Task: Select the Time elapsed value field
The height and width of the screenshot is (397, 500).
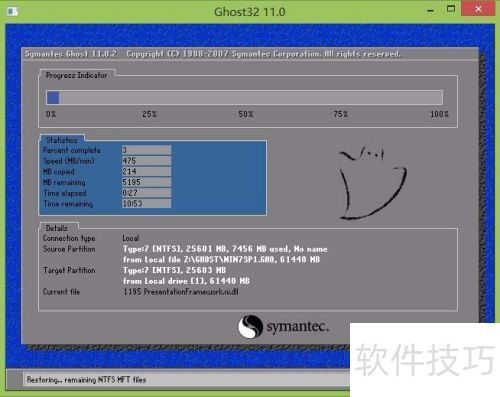Action: [x=146, y=193]
